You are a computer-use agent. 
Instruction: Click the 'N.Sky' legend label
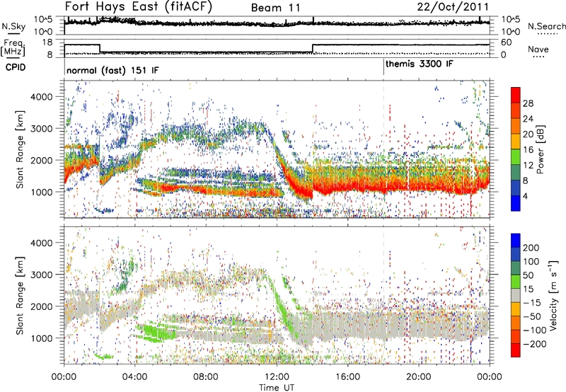tap(13, 26)
